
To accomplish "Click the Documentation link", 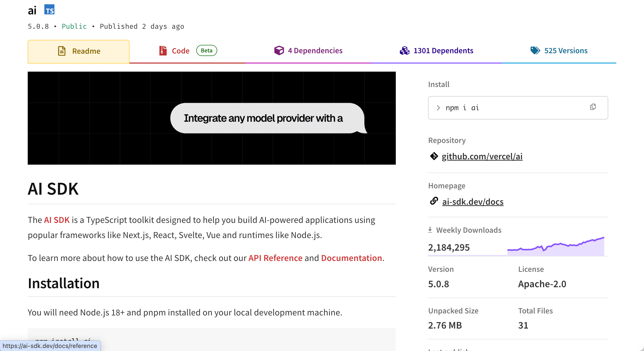I will (x=351, y=258).
